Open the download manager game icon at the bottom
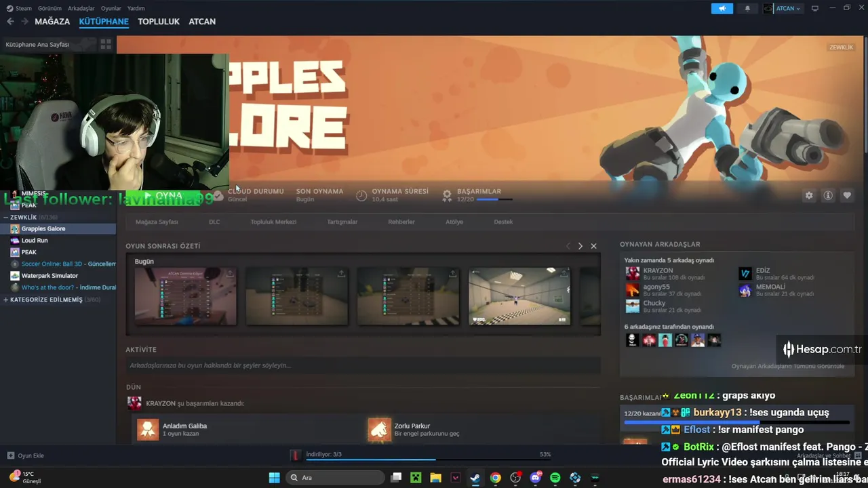The image size is (868, 488). pos(295,455)
